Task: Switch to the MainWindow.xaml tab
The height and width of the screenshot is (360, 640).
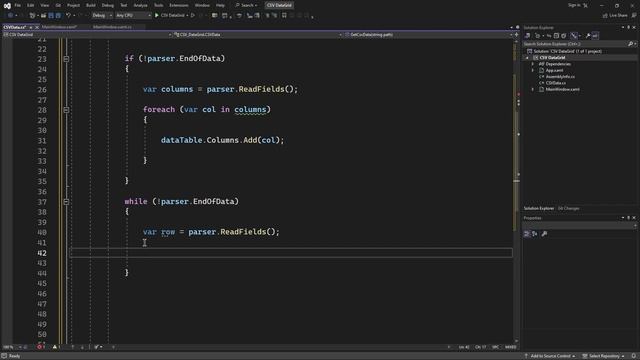Action: [x=59, y=27]
